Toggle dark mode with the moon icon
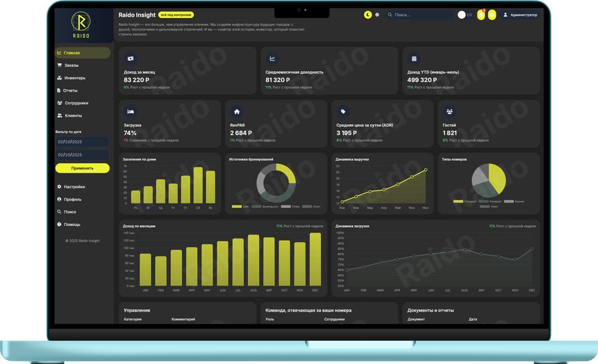Viewport: 598px width, 364px height. tap(368, 15)
